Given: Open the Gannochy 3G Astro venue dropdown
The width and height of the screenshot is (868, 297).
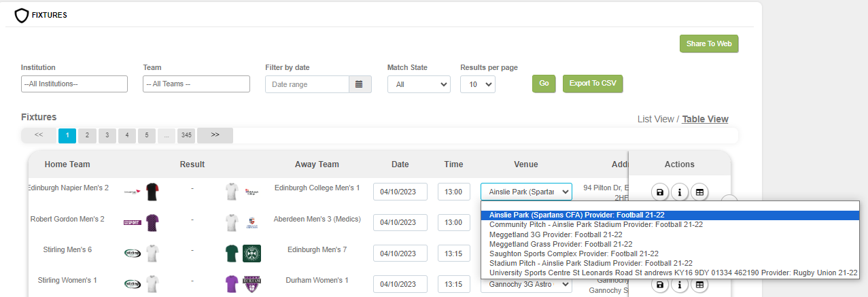Looking at the screenshot, I should coord(526,284).
